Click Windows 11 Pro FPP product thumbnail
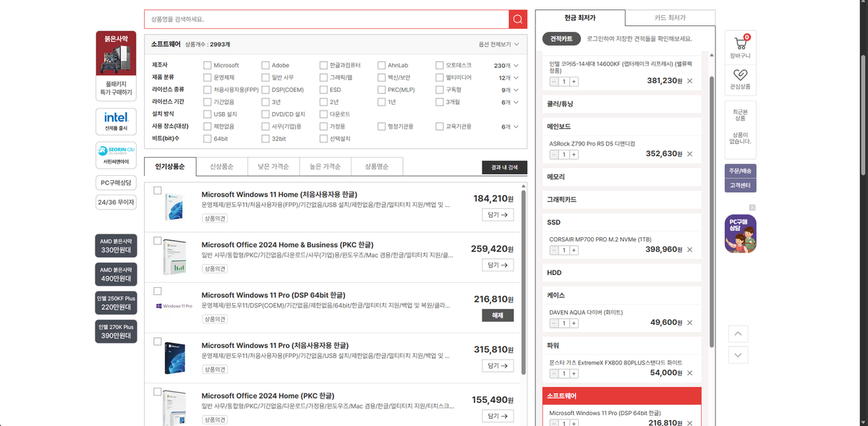 point(174,357)
